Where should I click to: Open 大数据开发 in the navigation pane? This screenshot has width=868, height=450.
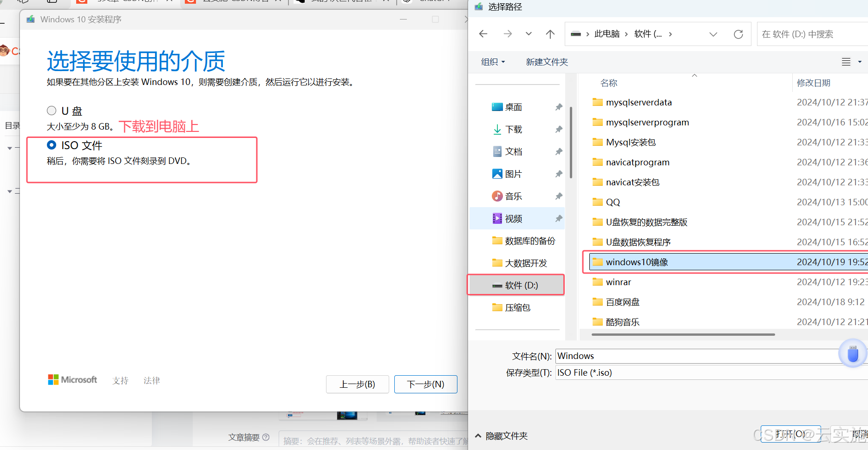[x=519, y=263]
